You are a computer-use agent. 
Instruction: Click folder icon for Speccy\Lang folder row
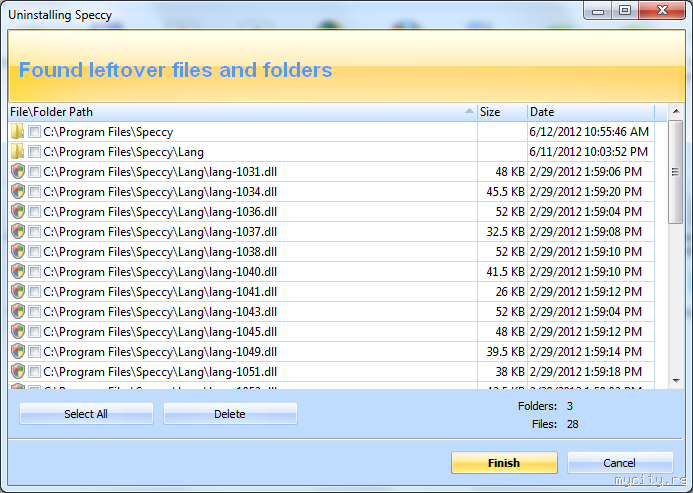click(17, 152)
